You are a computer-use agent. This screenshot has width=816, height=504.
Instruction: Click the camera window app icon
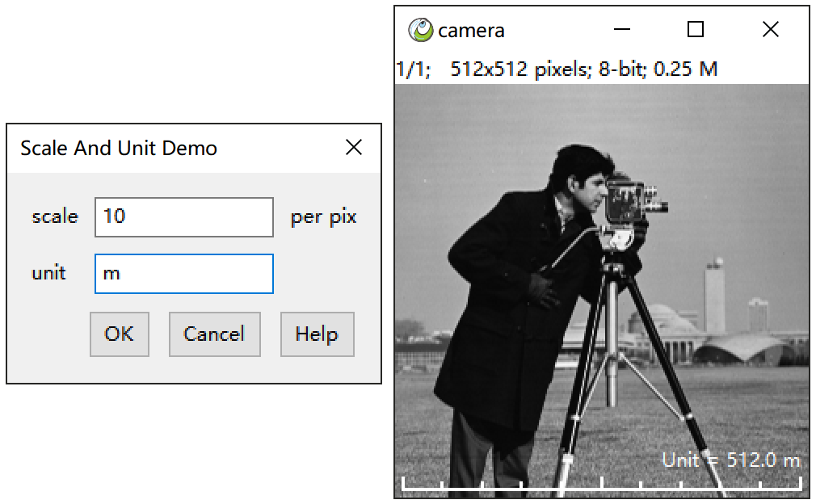[x=420, y=30]
